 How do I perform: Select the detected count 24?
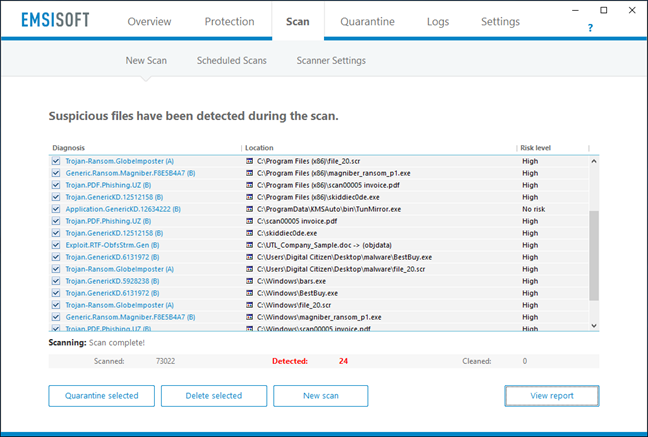coord(343,361)
